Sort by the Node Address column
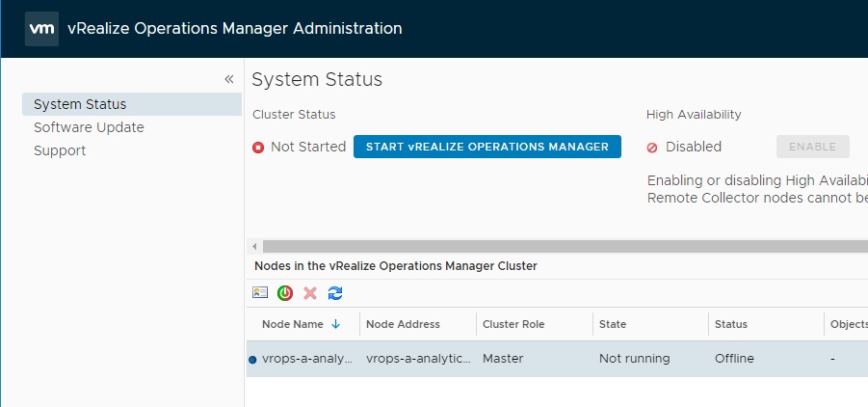The width and height of the screenshot is (868, 407). coord(403,324)
